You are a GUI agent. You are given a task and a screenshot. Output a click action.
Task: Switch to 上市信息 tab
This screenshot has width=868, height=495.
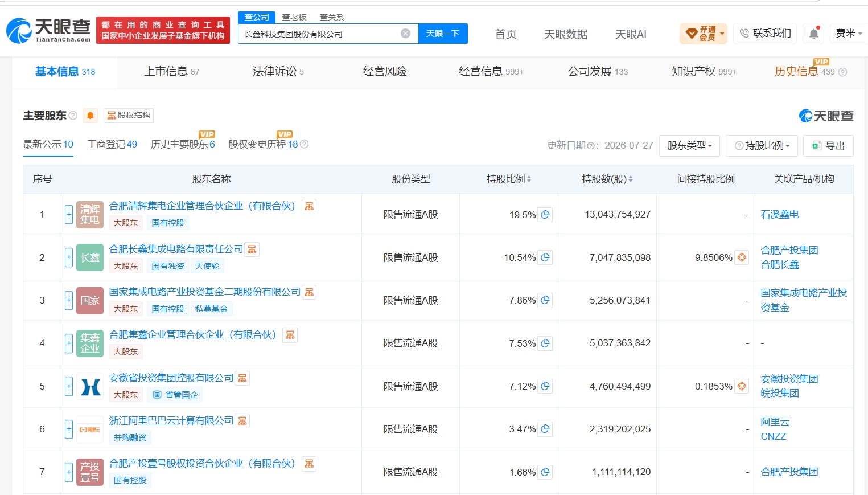point(171,72)
